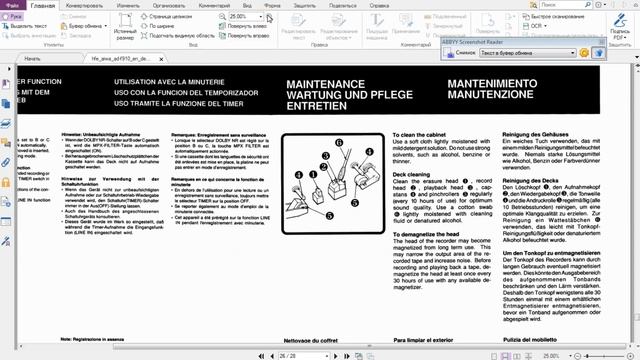This screenshot has width=640, height=360.
Task: Open the status bar zoom dropdown
Action: (x=570, y=356)
